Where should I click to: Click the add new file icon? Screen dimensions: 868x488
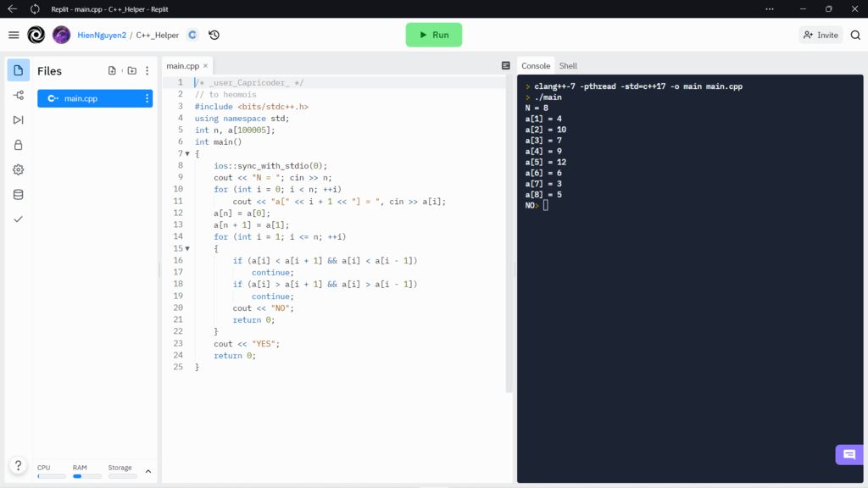[x=112, y=71]
